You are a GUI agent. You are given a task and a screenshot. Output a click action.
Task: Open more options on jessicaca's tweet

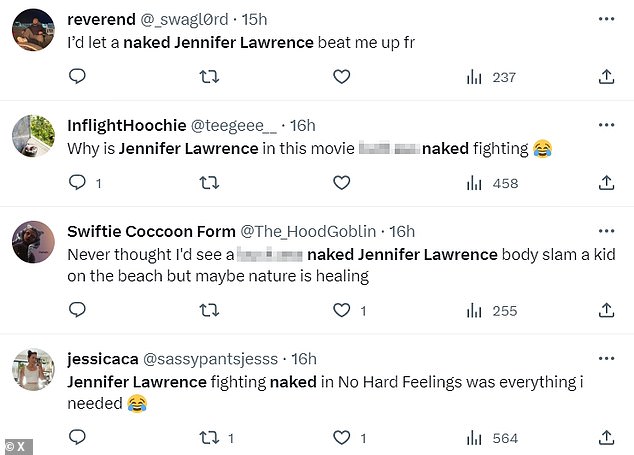[x=607, y=358]
